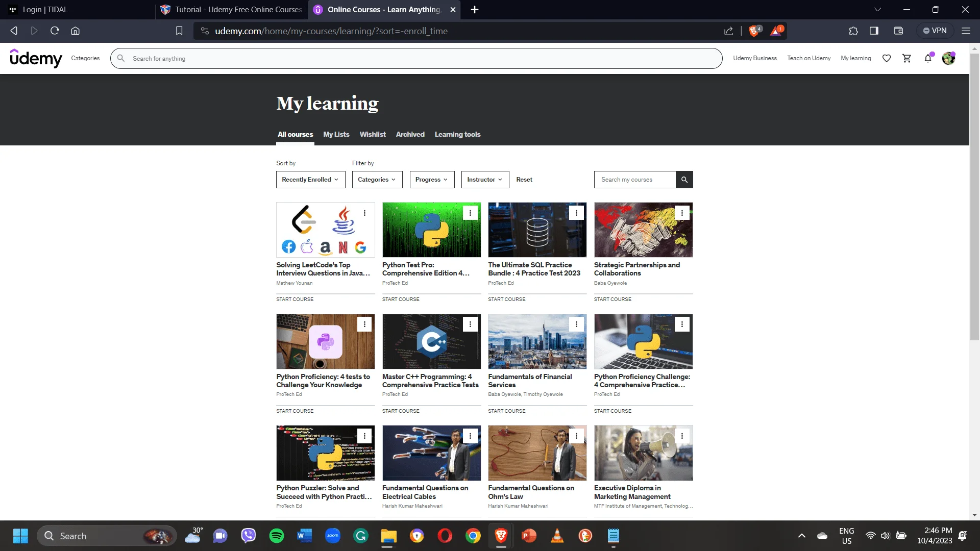Open Google Chrome from the taskbar

(x=473, y=536)
